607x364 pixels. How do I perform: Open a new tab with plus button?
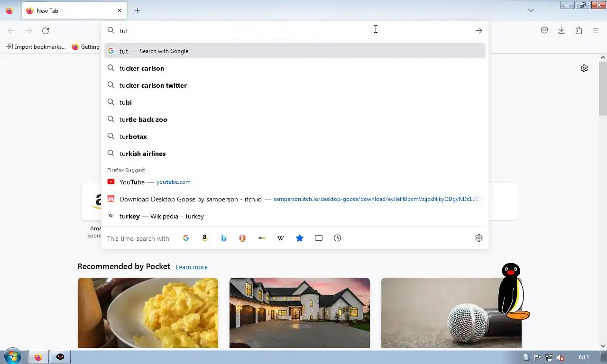pos(137,10)
